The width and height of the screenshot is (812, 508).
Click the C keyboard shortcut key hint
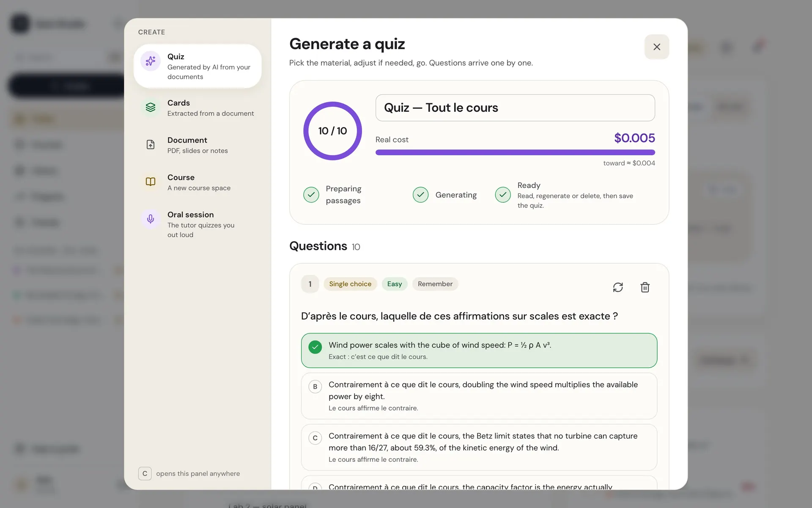145,473
